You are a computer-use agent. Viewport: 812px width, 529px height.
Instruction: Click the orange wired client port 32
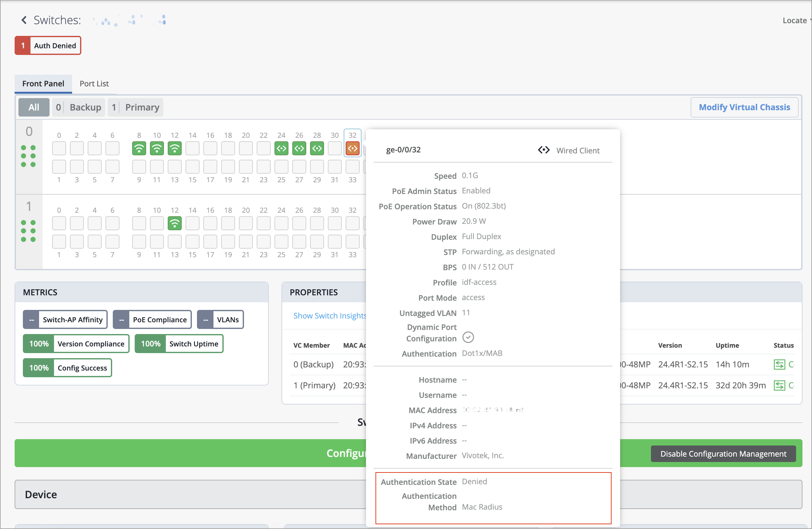click(x=352, y=148)
